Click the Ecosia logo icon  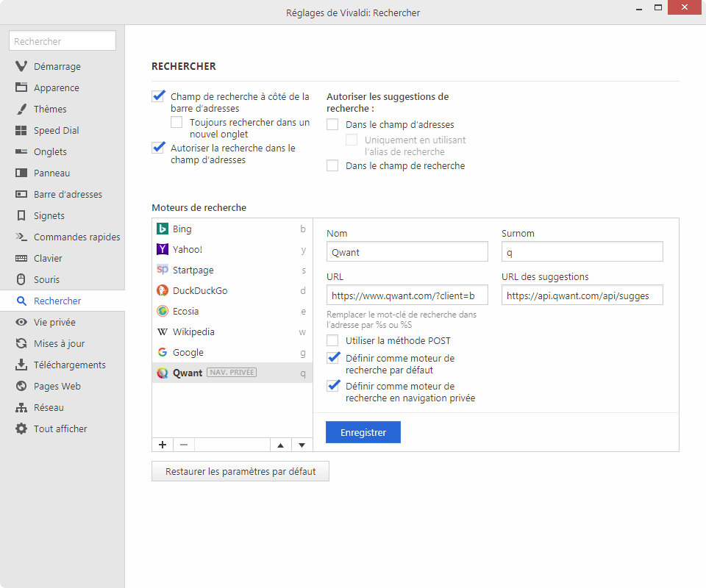[x=163, y=311]
